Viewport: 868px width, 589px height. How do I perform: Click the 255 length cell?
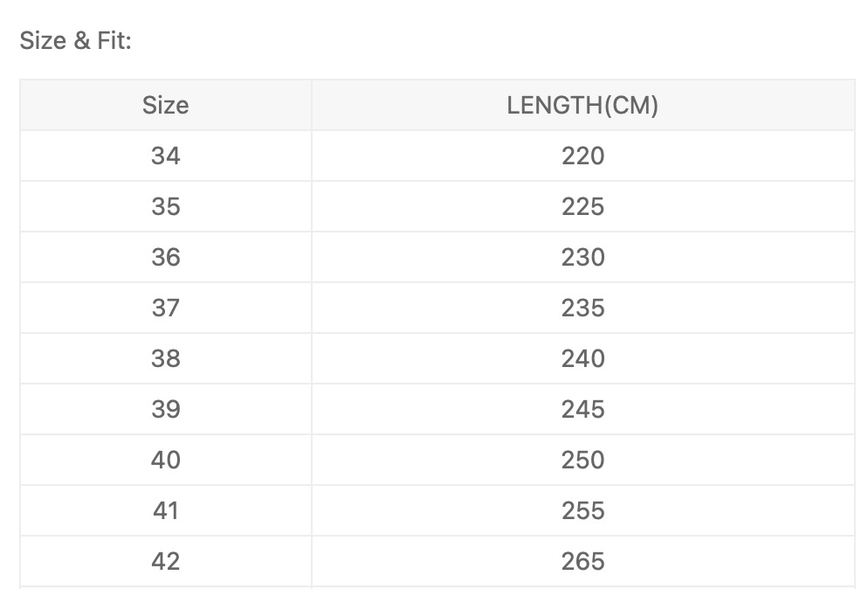(582, 510)
